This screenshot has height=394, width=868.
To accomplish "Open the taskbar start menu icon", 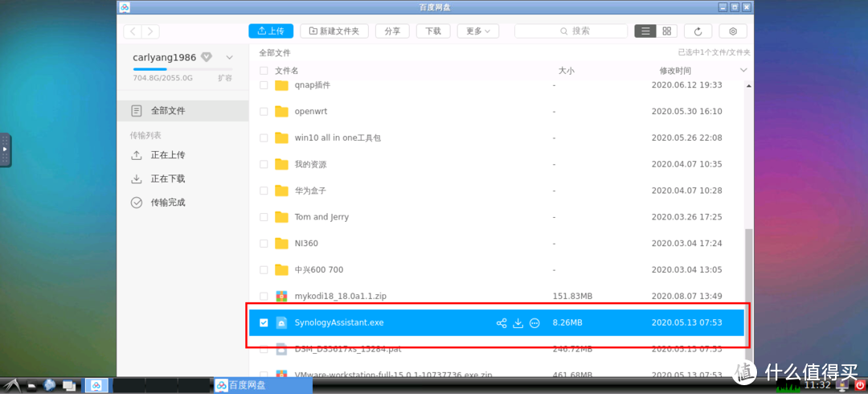I will point(14,384).
